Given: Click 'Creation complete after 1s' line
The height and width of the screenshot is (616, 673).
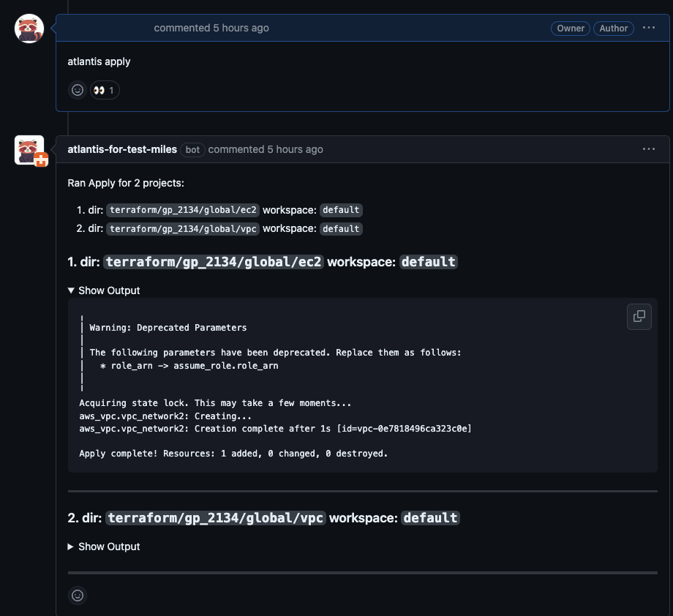Looking at the screenshot, I should (x=275, y=429).
